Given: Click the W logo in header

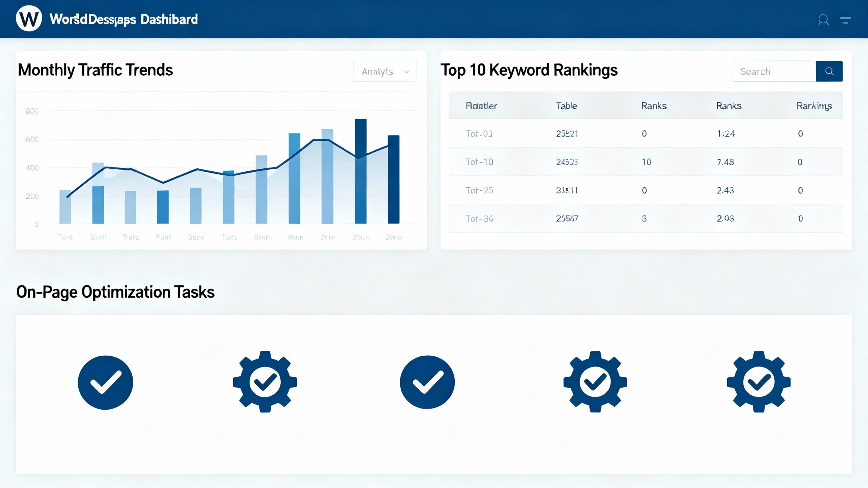Looking at the screenshot, I should click(29, 19).
